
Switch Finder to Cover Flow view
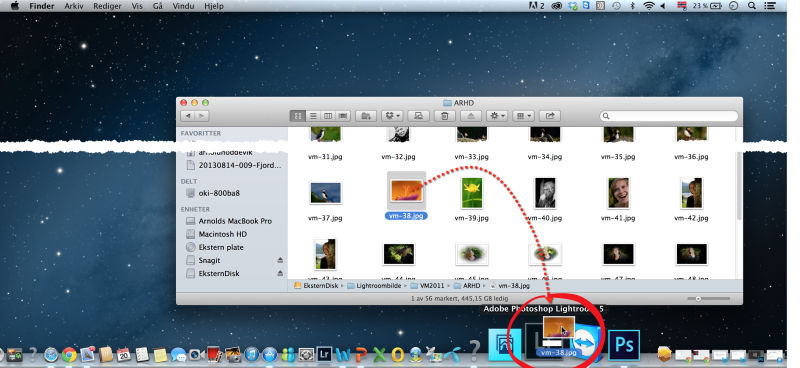point(343,116)
